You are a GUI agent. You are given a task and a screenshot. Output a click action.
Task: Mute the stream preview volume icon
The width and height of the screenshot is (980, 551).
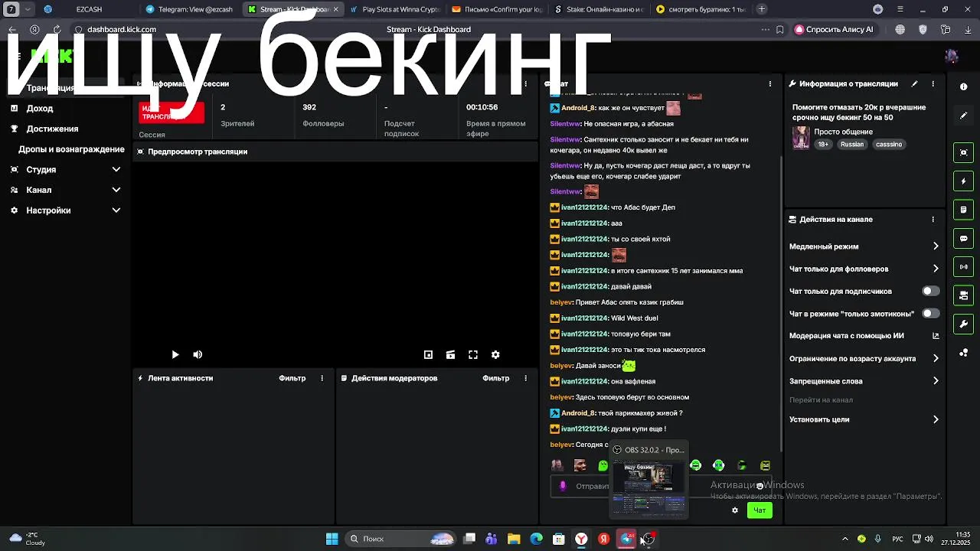(x=198, y=354)
